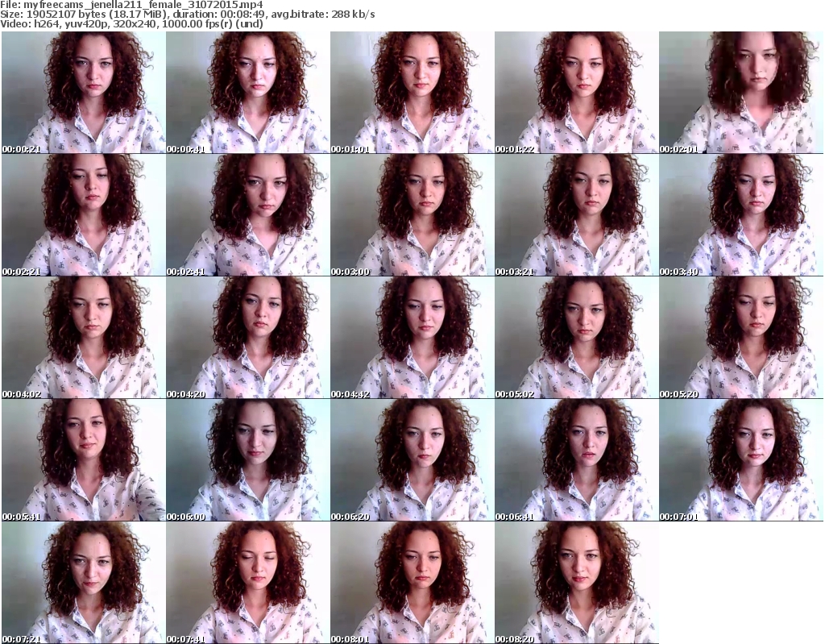Select the thumbnail stamped 00:08:01
Image resolution: width=825 pixels, height=644 pixels.
coord(412,583)
